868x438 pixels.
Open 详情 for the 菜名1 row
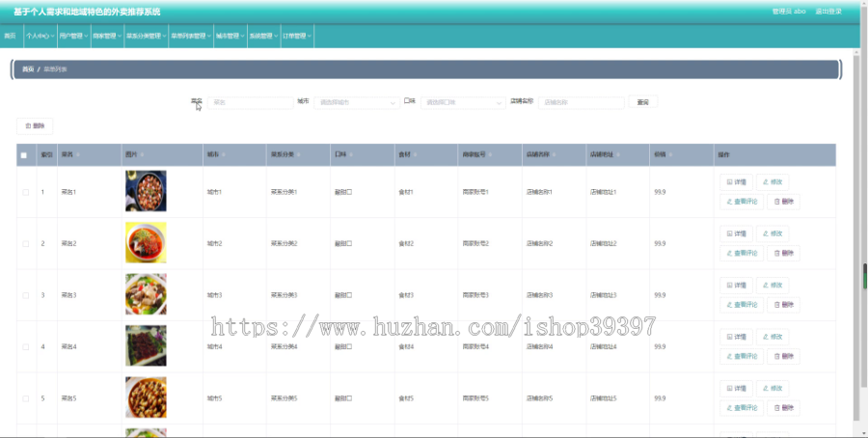pyautogui.click(x=736, y=181)
